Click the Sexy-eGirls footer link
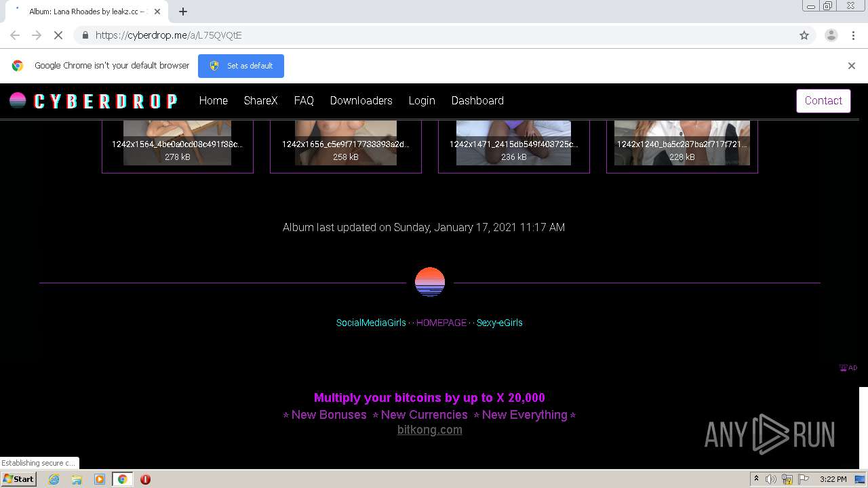The height and width of the screenshot is (488, 868). (500, 323)
